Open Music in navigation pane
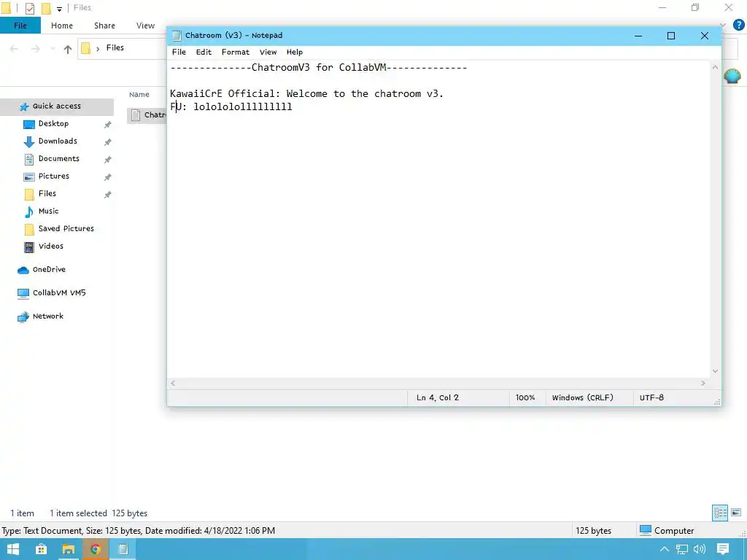 coord(49,211)
